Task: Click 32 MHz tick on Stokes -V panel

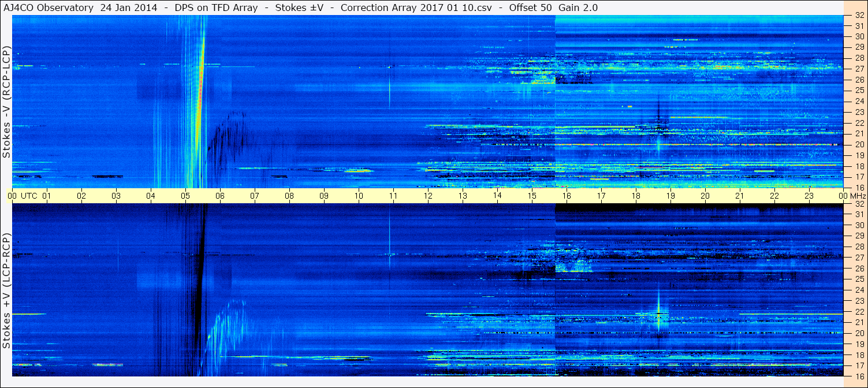Action: click(859, 16)
